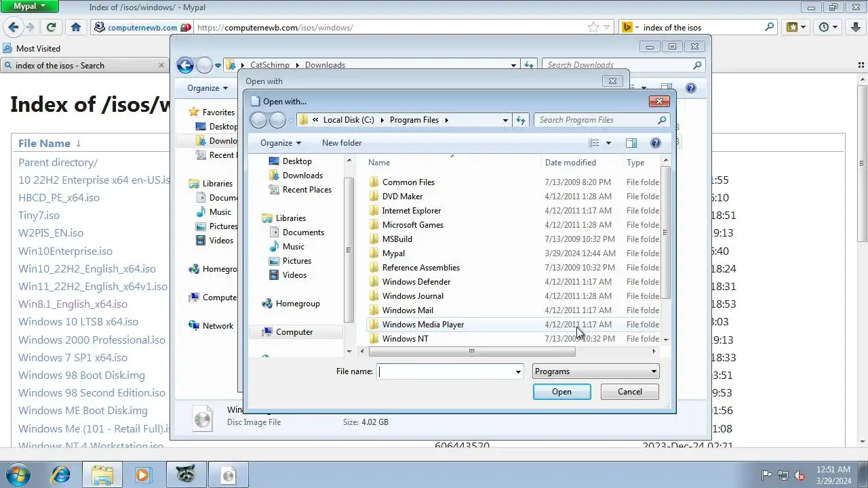Viewport: 868px width, 488px height.
Task: Click Most Visited bookmarks toolbar item
Action: coord(32,49)
